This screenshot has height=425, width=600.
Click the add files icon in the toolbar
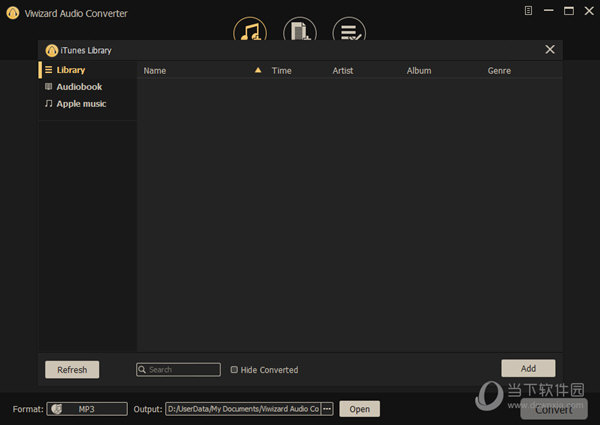[300, 29]
